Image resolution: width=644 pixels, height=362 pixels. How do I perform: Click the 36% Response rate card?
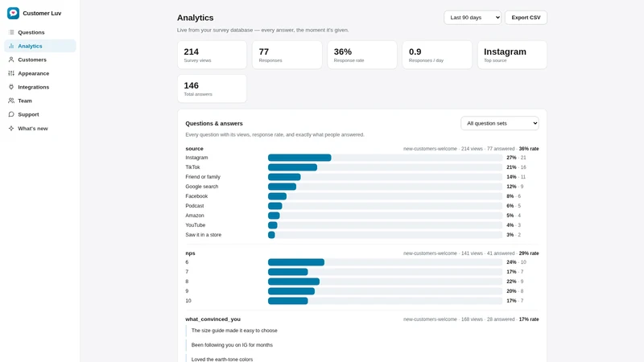pos(361,55)
